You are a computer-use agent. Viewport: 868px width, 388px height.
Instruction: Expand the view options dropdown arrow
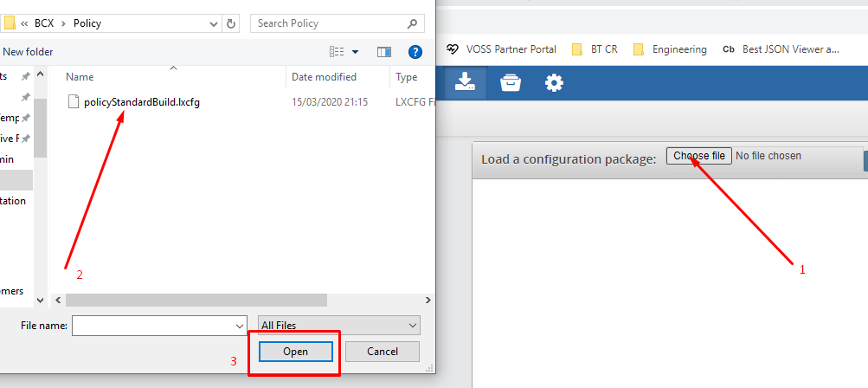(x=355, y=52)
